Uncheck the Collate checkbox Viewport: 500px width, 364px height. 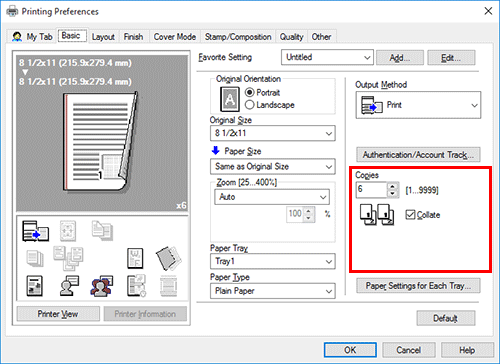pos(410,215)
